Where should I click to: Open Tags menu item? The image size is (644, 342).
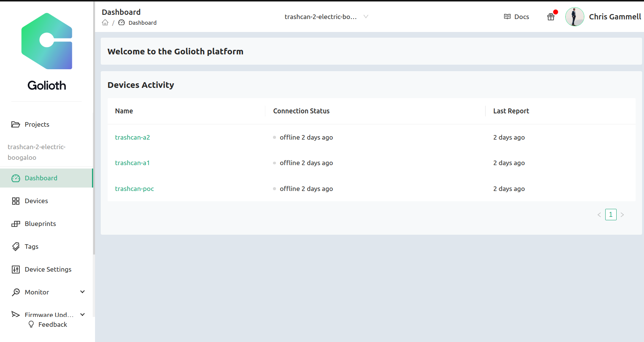[46, 247]
